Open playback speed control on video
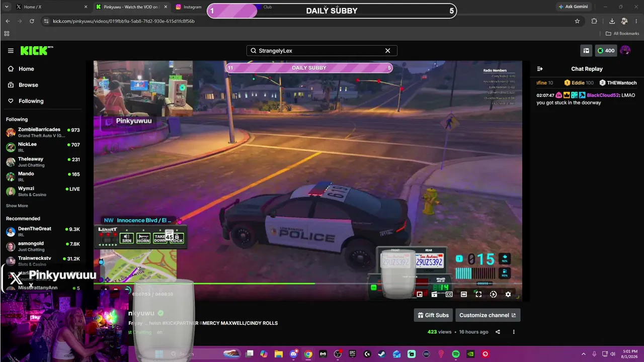 coord(493,295)
